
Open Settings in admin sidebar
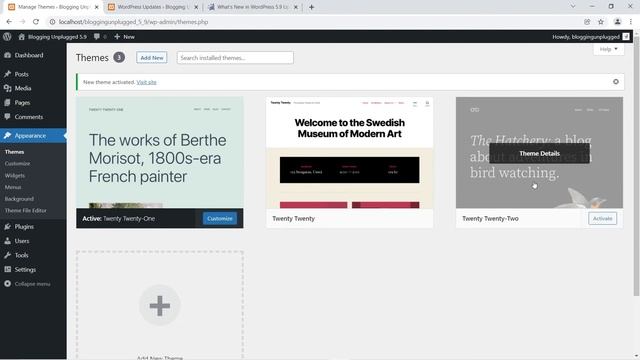(x=25, y=269)
